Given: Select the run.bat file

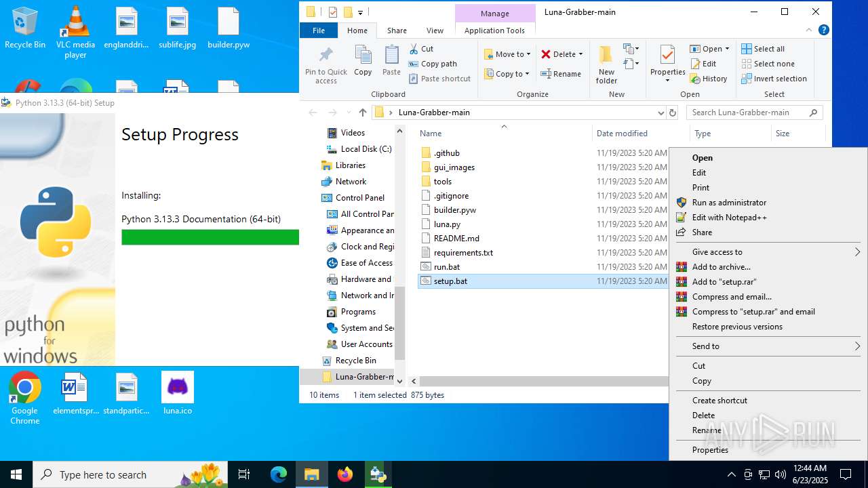Looking at the screenshot, I should pos(446,267).
